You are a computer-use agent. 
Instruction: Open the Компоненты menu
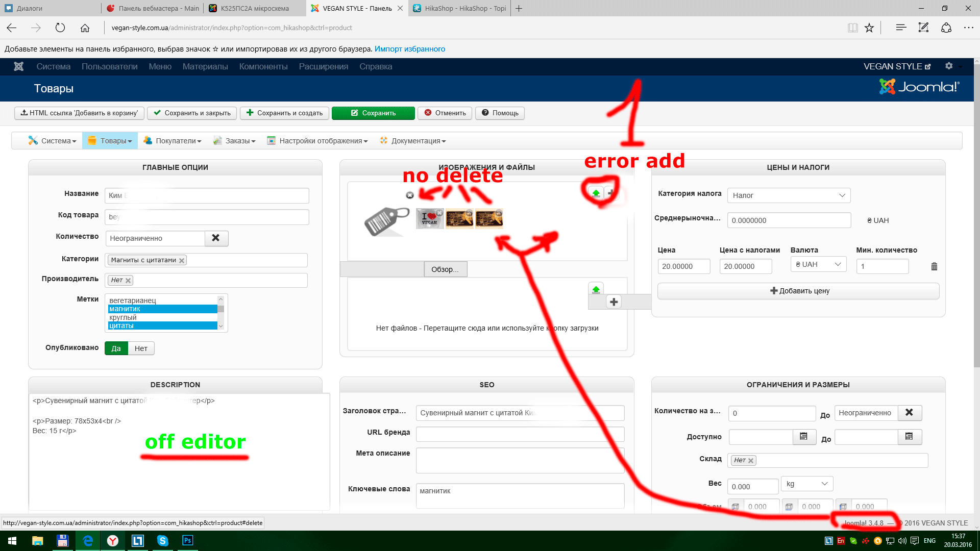point(263,66)
